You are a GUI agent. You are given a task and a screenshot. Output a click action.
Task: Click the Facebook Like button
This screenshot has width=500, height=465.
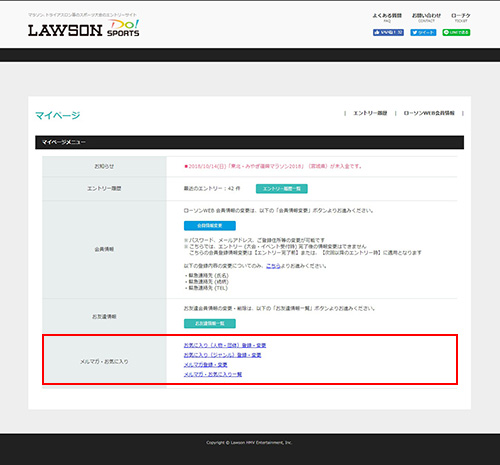click(x=388, y=32)
